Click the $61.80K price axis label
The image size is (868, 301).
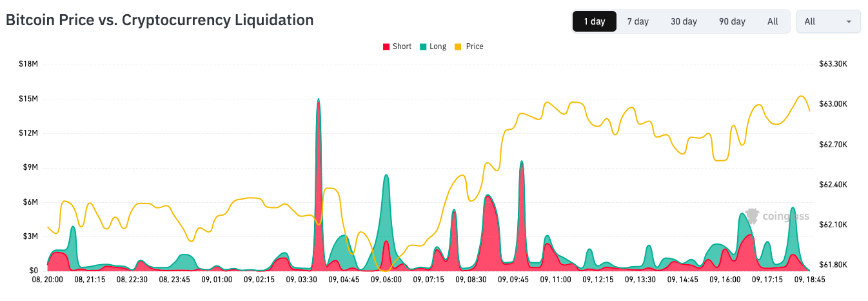tap(833, 265)
